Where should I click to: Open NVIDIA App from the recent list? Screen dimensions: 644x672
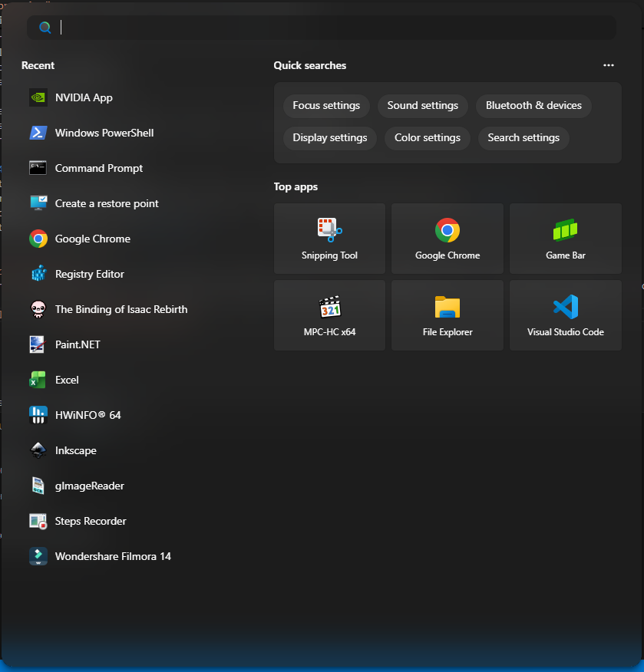[x=84, y=97]
